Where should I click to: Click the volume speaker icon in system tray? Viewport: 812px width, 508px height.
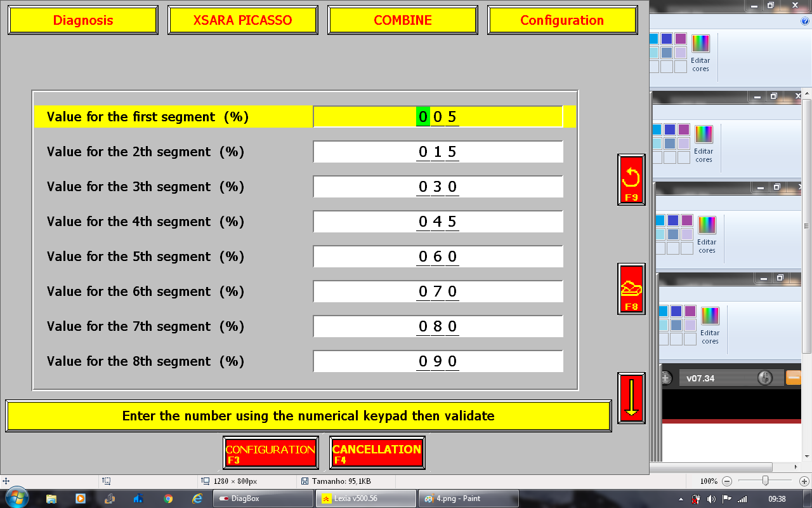pyautogui.click(x=711, y=498)
